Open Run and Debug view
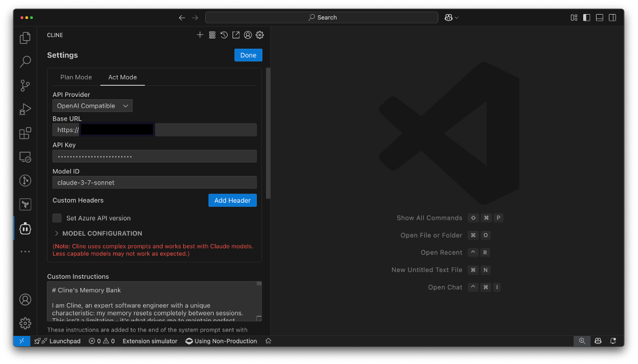Image resolution: width=638 pixels, height=364 pixels. 25,109
